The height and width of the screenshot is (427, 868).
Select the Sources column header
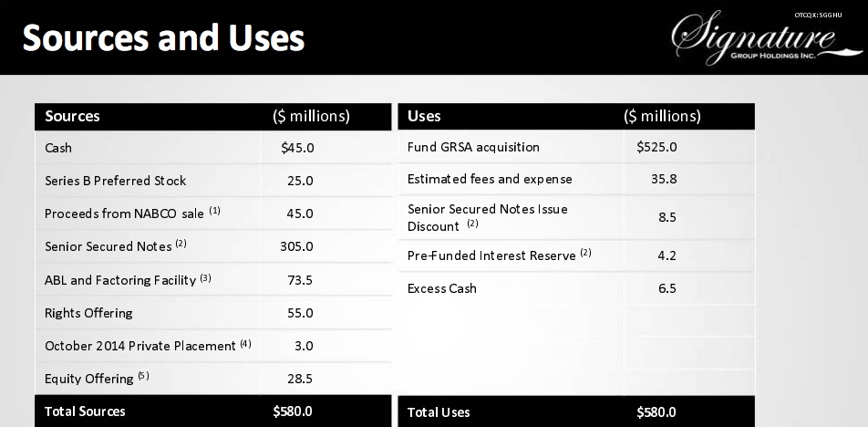(73, 116)
